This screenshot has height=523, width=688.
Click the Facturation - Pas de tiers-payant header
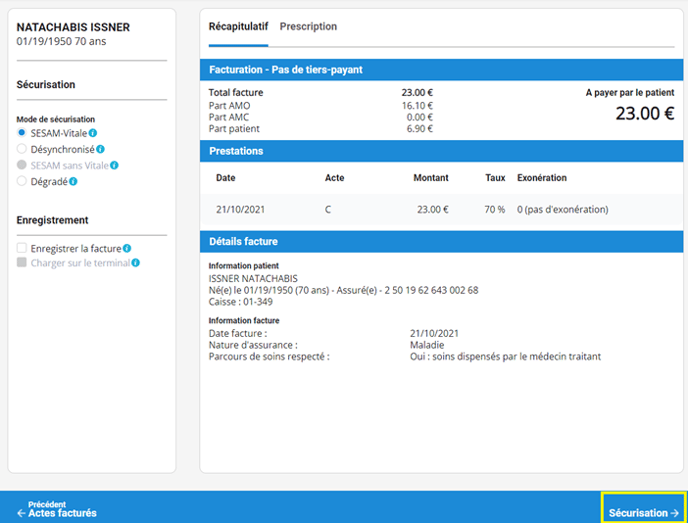(441, 70)
